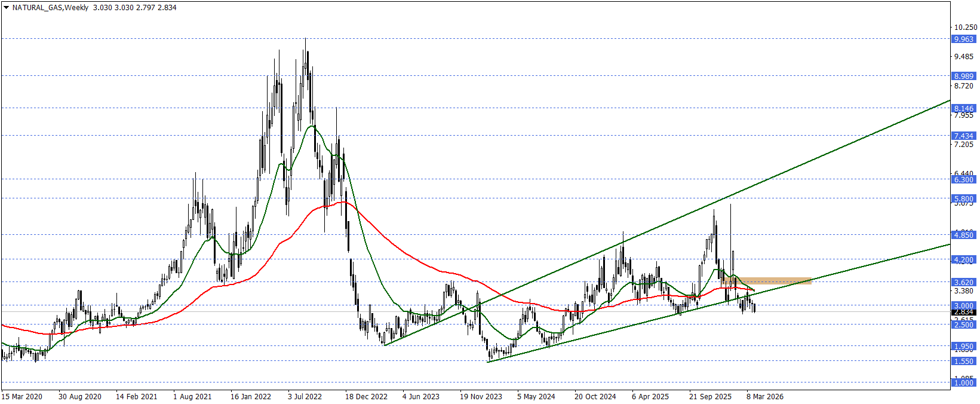The image size is (980, 404).
Task: Click the NATURAL_GAS, Weekly chart title
Action: [x=50, y=8]
